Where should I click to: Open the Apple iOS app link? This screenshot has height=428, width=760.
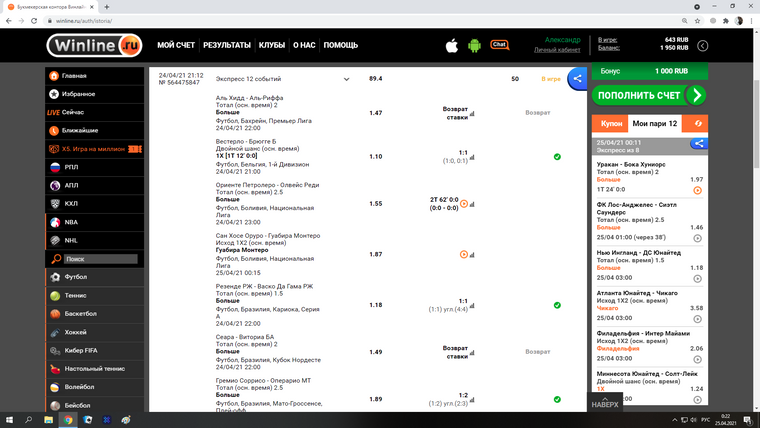pyautogui.click(x=452, y=46)
